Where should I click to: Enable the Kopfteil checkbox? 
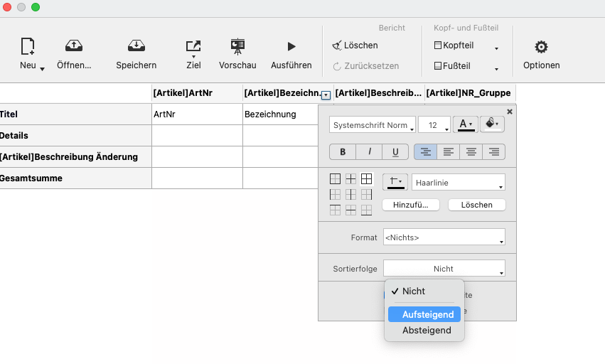tap(438, 45)
